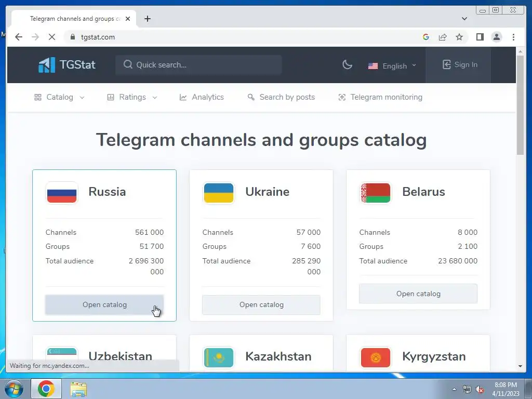
Task: Open Telegram monitoring
Action: pos(380,97)
